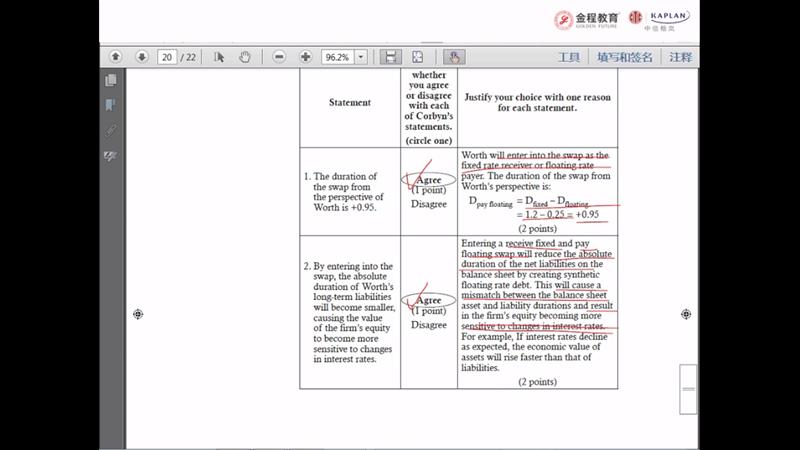Open page thumbnails in sidebar
Screen dimensions: 800x450
[x=111, y=80]
